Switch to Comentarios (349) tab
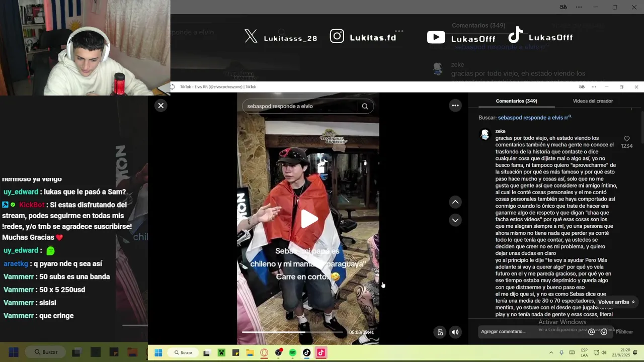Image resolution: width=644 pixels, height=362 pixels. [x=516, y=101]
